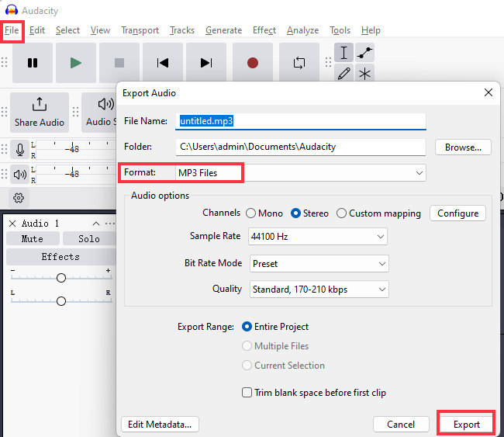Click the speaker playback meter icon

[x=20, y=175]
